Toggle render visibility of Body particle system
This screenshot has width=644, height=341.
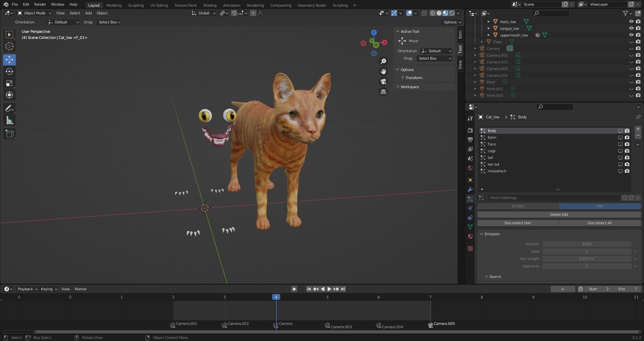(627, 131)
